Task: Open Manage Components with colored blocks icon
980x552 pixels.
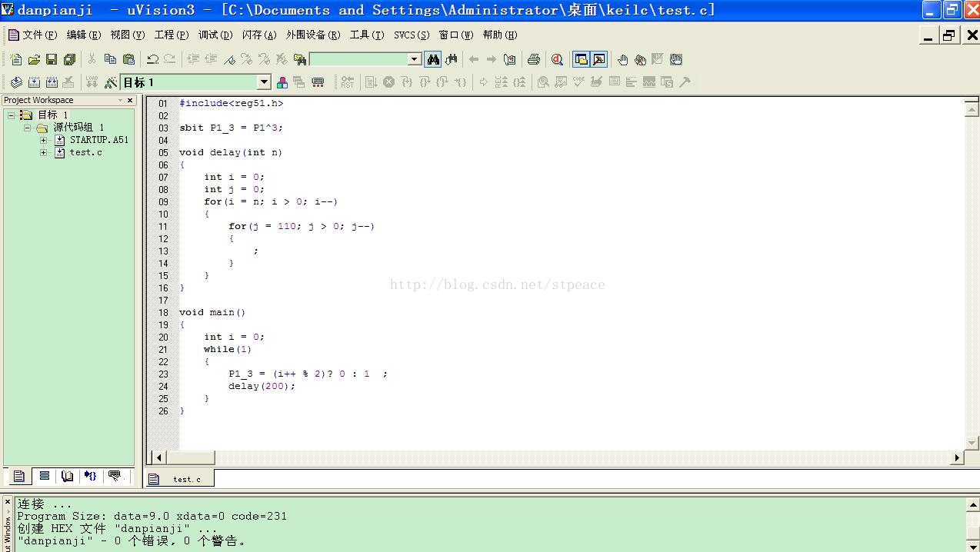Action: point(282,82)
